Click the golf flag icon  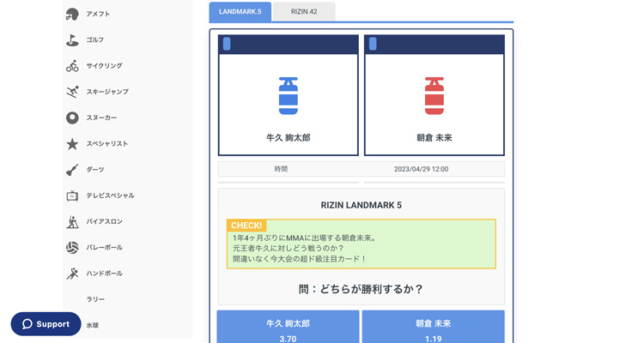coord(72,39)
